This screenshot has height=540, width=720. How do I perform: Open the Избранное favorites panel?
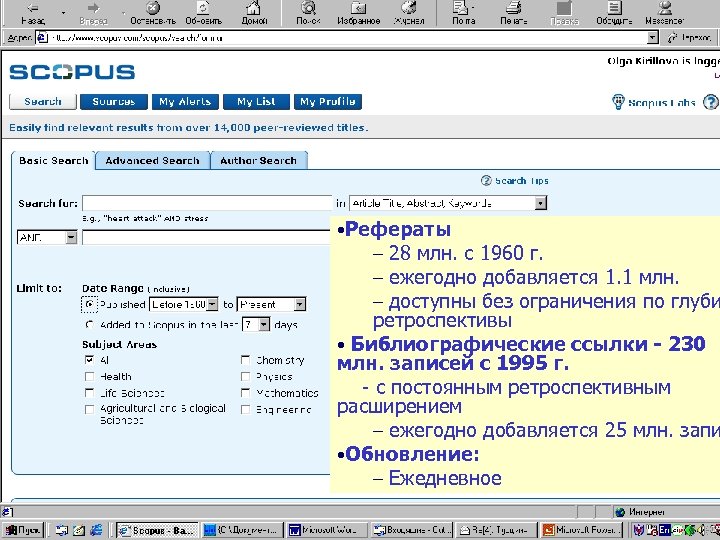click(359, 13)
